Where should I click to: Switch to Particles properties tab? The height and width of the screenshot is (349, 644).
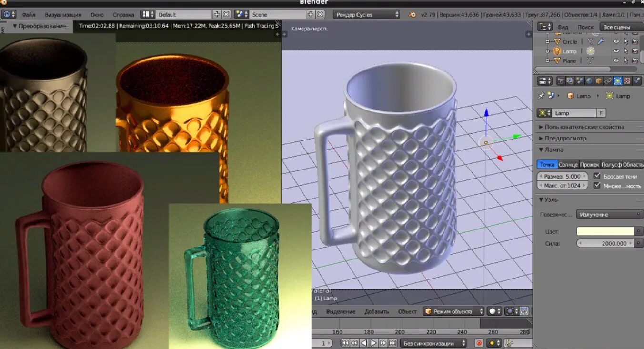pos(637,81)
